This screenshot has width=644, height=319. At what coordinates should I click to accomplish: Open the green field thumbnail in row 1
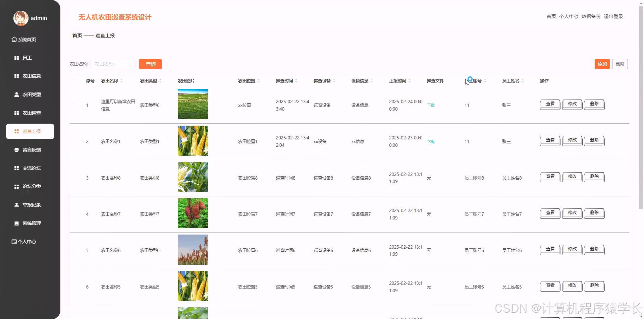193,104
